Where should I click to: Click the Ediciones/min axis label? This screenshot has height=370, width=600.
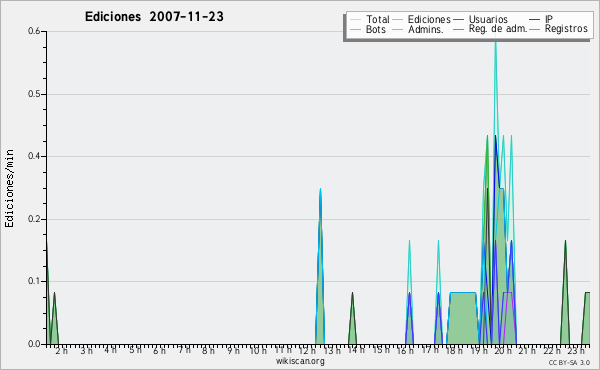(9, 189)
